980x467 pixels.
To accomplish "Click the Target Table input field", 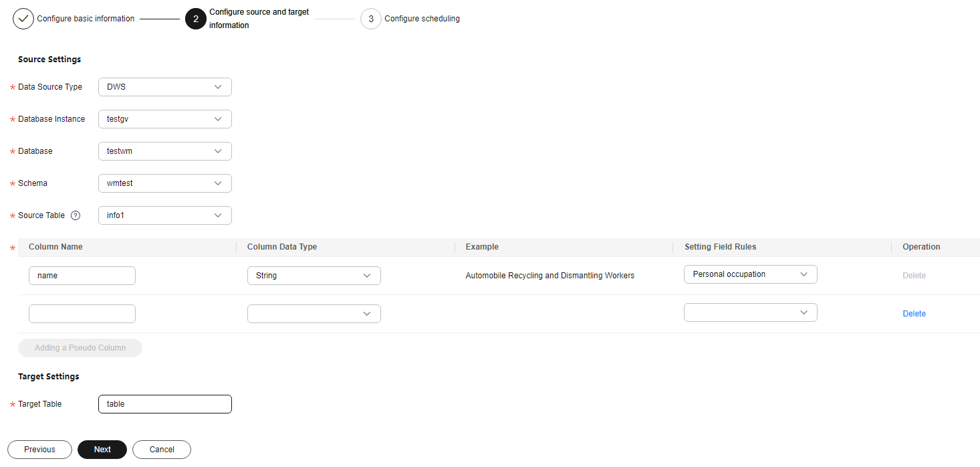I will (164, 404).
